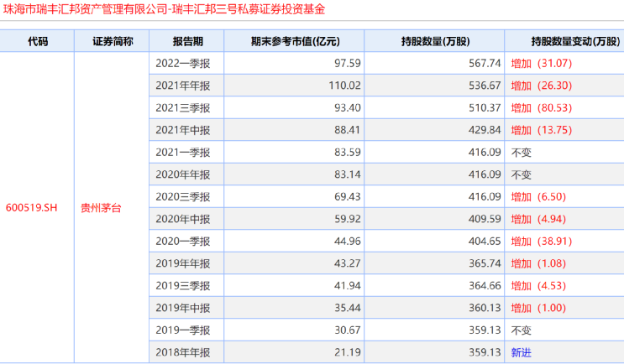Screen dimensions: 624x364
Task: Click the market value 83.59
Action: [348, 152]
